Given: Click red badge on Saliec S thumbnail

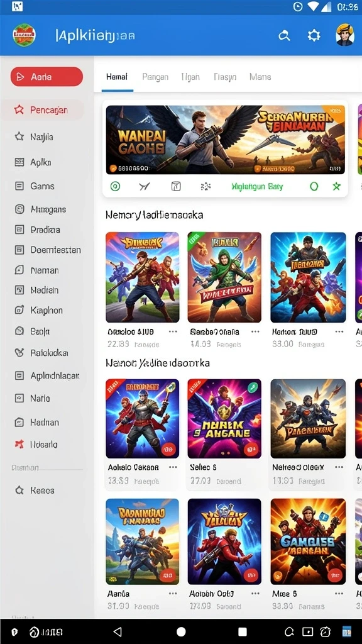Looking at the screenshot, I should (251, 449).
